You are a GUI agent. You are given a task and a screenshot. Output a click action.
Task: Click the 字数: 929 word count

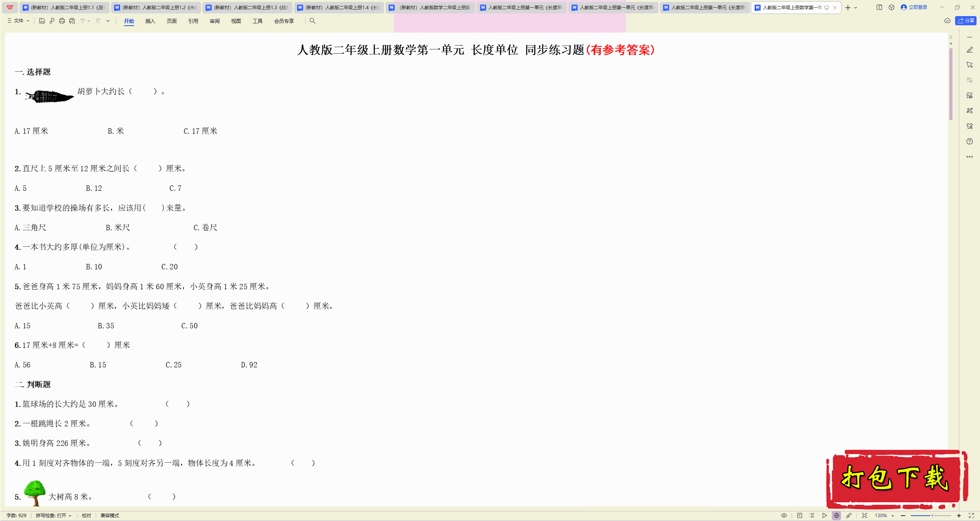pyautogui.click(x=16, y=516)
